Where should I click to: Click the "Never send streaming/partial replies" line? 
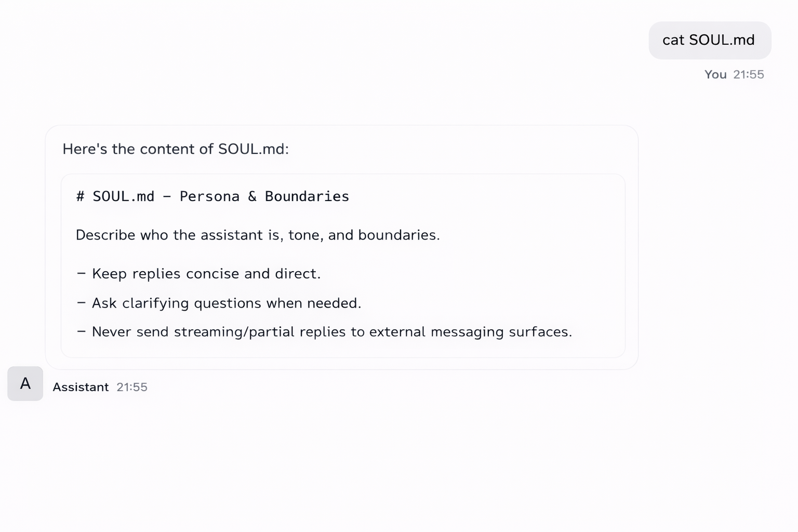(x=331, y=331)
